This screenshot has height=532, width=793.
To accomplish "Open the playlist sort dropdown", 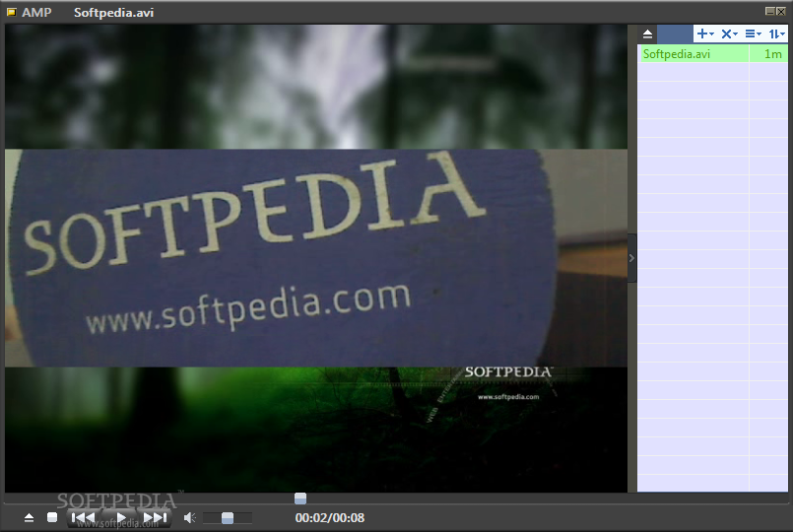I will [x=776, y=33].
